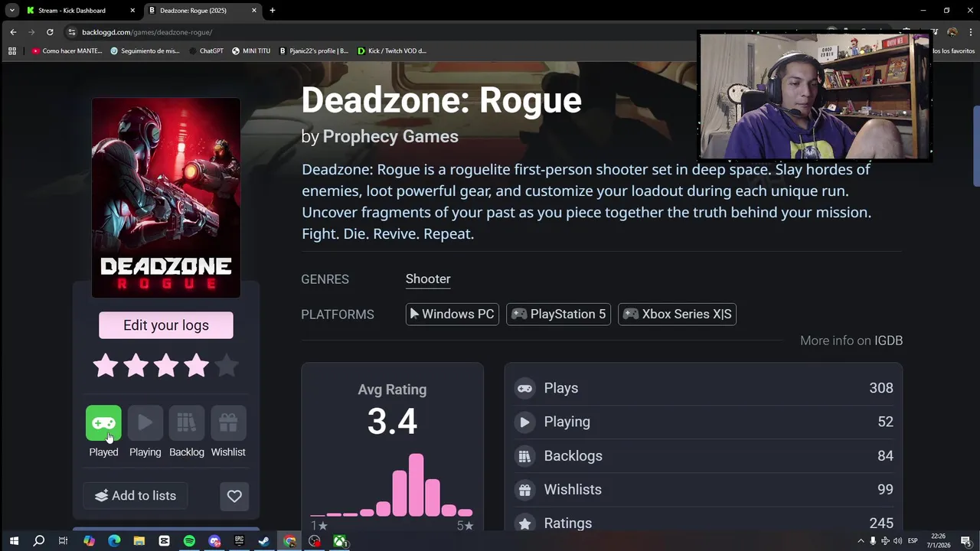The image size is (980, 551).
Task: Click the webcam overlay video
Action: (x=815, y=96)
